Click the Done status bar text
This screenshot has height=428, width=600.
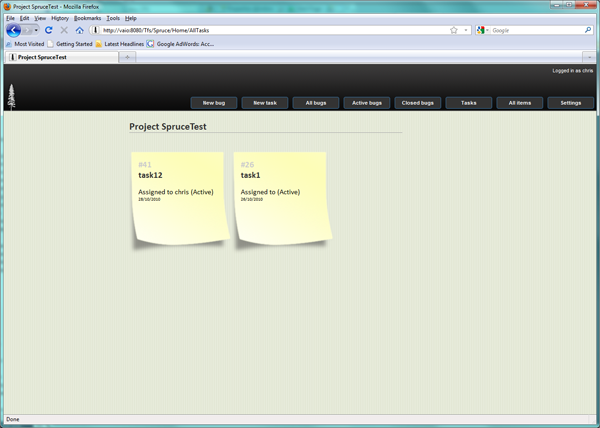click(13, 419)
